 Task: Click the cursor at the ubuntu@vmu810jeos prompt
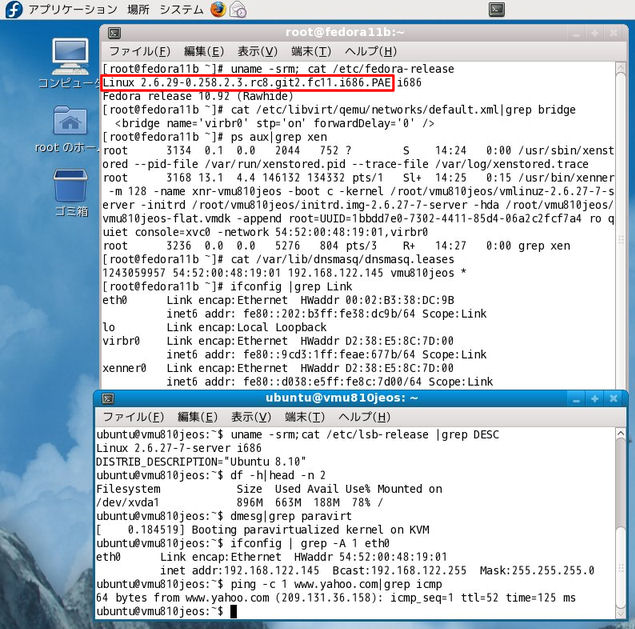pos(233,612)
